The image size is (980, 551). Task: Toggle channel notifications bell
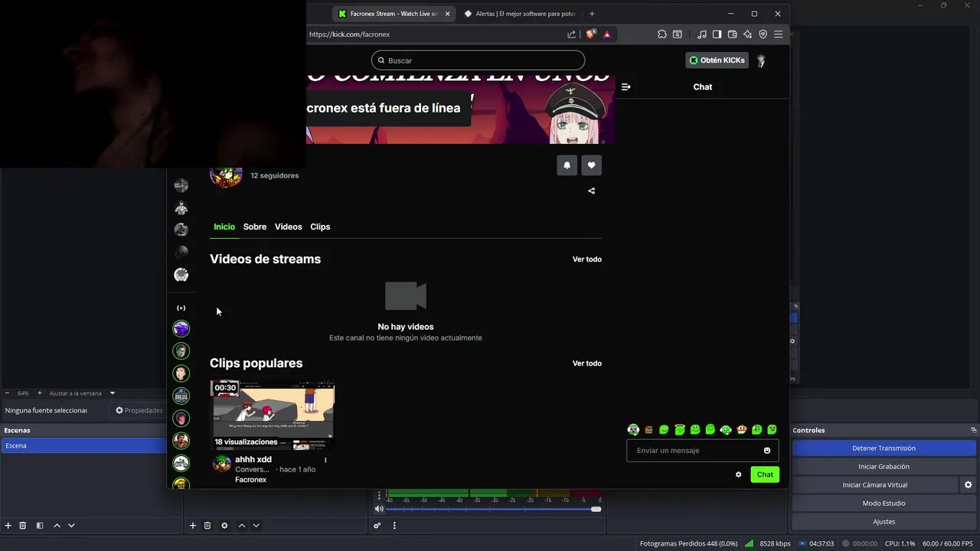point(567,165)
